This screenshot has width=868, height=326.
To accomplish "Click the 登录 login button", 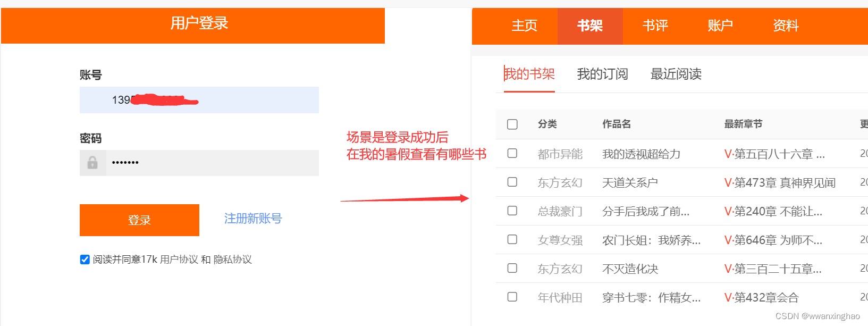I will tap(139, 220).
